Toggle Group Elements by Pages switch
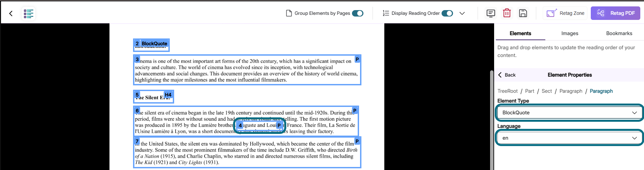The image size is (644, 170). (357, 13)
